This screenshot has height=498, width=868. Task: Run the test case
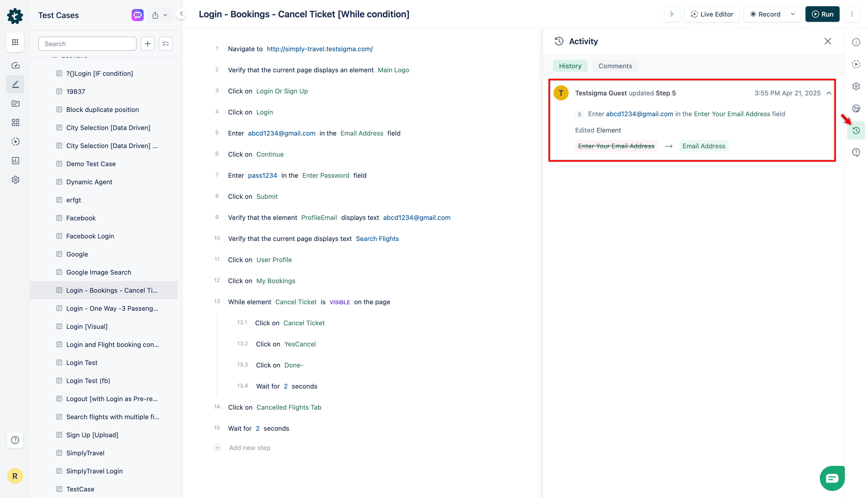pos(823,14)
